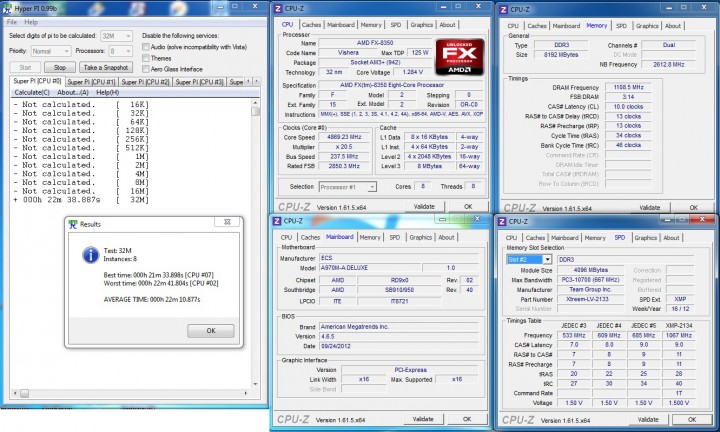Viewport: 720px width, 432px height.
Task: Click vertical scrollbar down arrow in Super PI
Action: 255,384
